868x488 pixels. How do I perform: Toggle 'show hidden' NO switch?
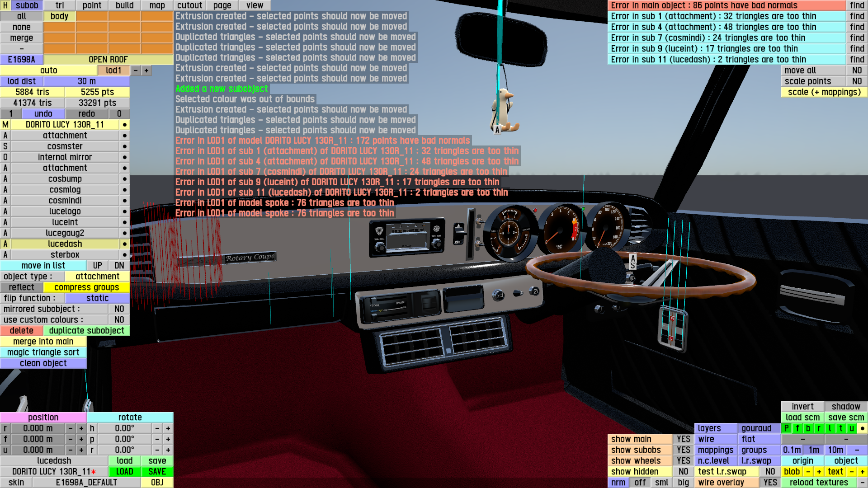pyautogui.click(x=683, y=472)
